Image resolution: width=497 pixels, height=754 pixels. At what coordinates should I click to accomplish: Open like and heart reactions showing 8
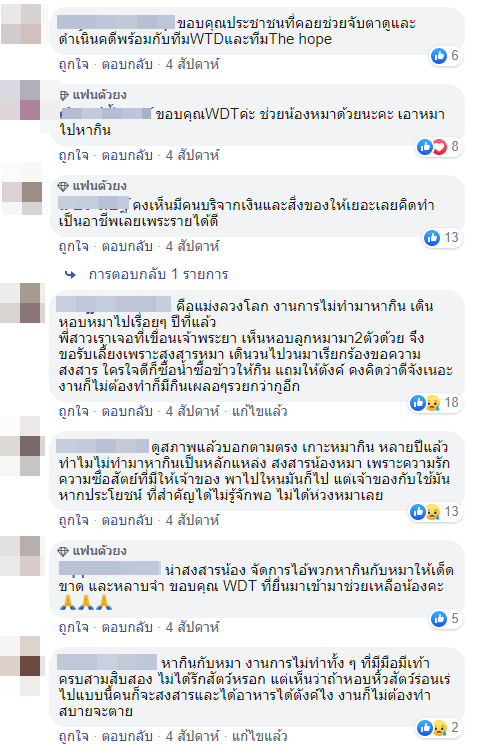pyautogui.click(x=439, y=147)
